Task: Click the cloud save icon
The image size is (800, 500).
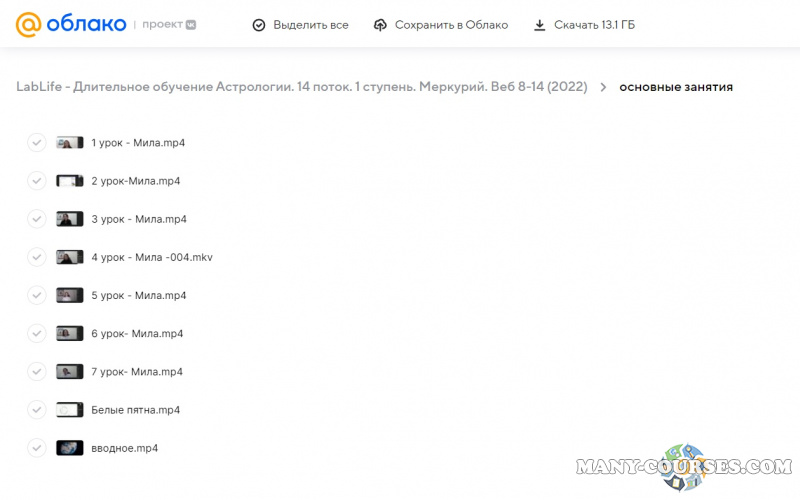Action: [x=380, y=25]
